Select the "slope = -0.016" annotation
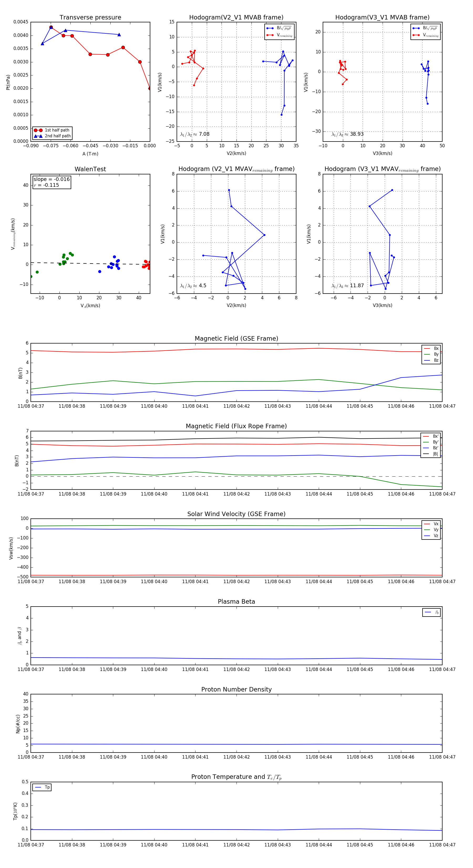473x868 pixels. (52, 179)
